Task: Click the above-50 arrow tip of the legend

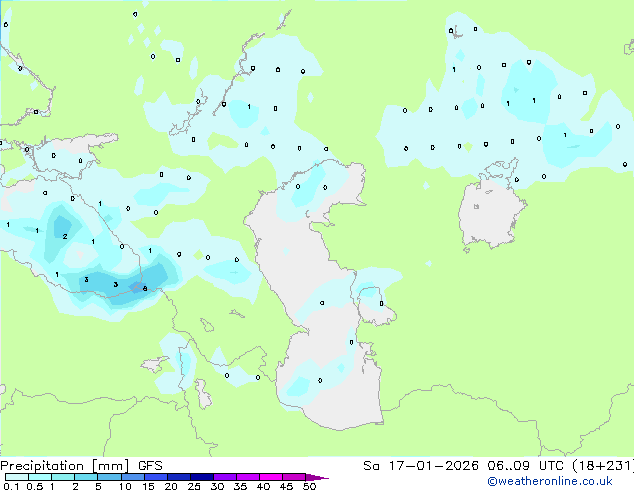Action: point(317,477)
